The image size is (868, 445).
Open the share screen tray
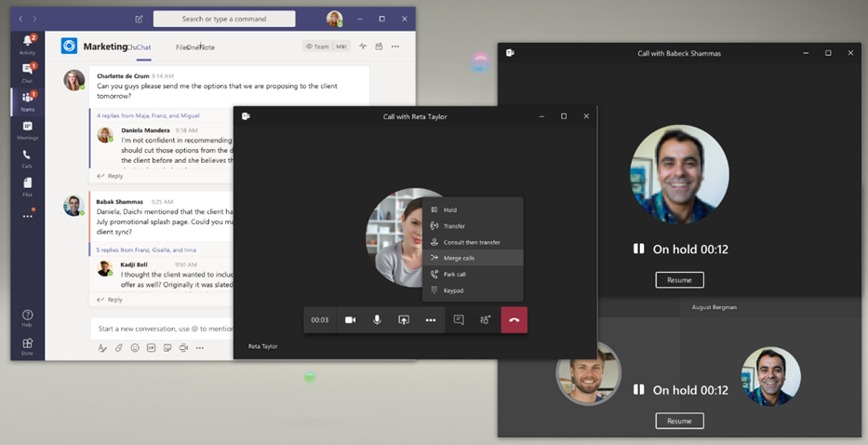tap(404, 319)
